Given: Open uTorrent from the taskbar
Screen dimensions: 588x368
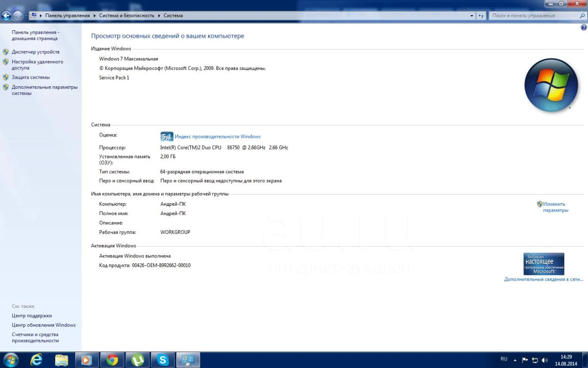Looking at the screenshot, I should click(x=137, y=360).
